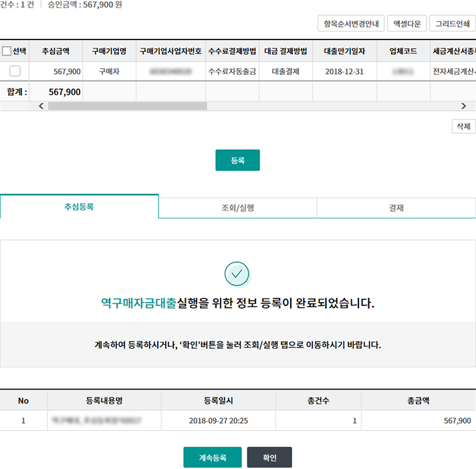Switch to the 조회/실행 tab

point(237,208)
